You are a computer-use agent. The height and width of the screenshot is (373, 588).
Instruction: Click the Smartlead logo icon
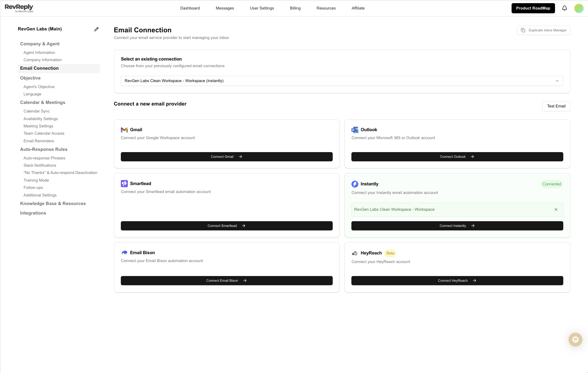[124, 183]
